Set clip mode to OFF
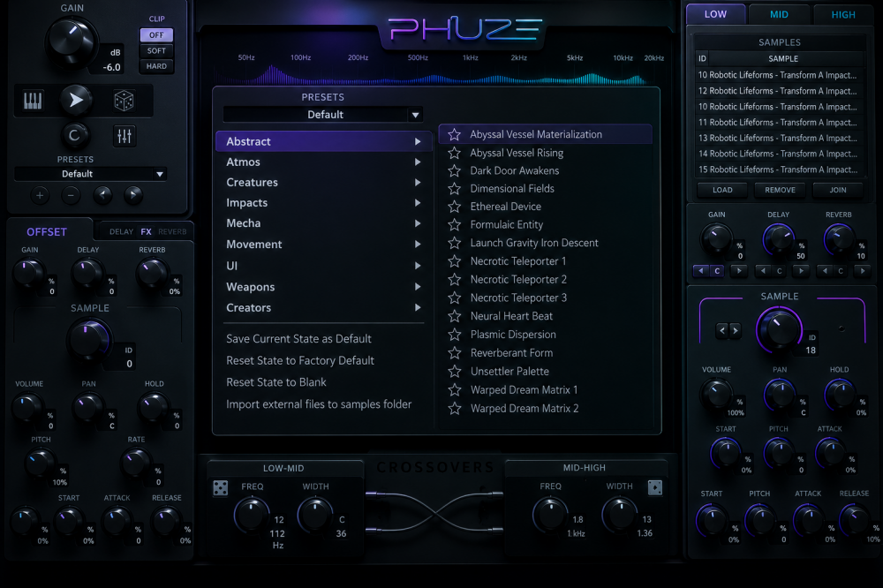883x588 pixels. coord(156,35)
